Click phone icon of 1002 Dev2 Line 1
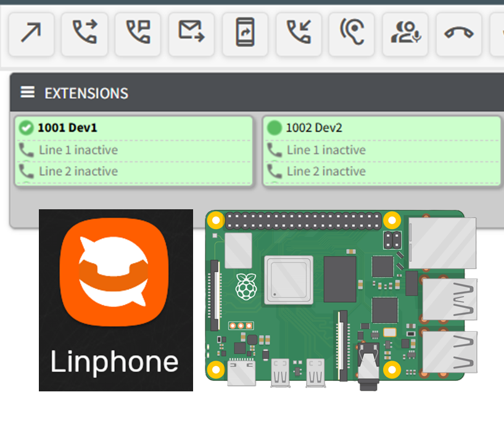 pyautogui.click(x=274, y=150)
